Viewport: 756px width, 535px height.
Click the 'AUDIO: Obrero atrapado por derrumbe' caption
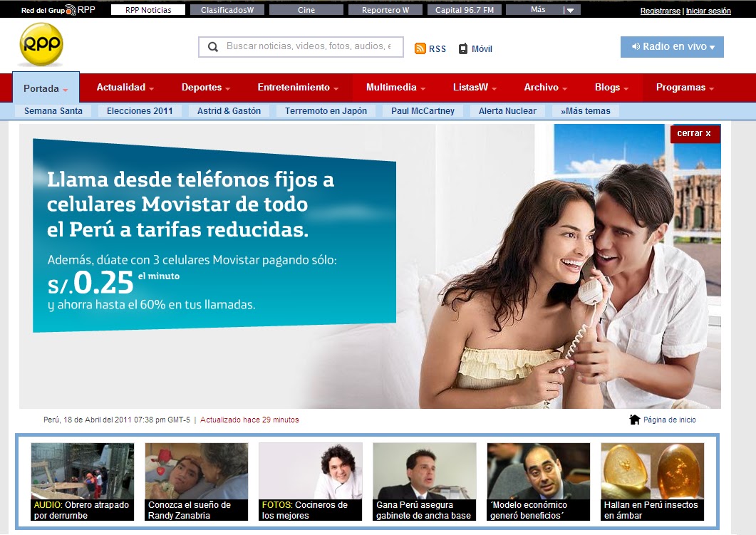[83, 510]
